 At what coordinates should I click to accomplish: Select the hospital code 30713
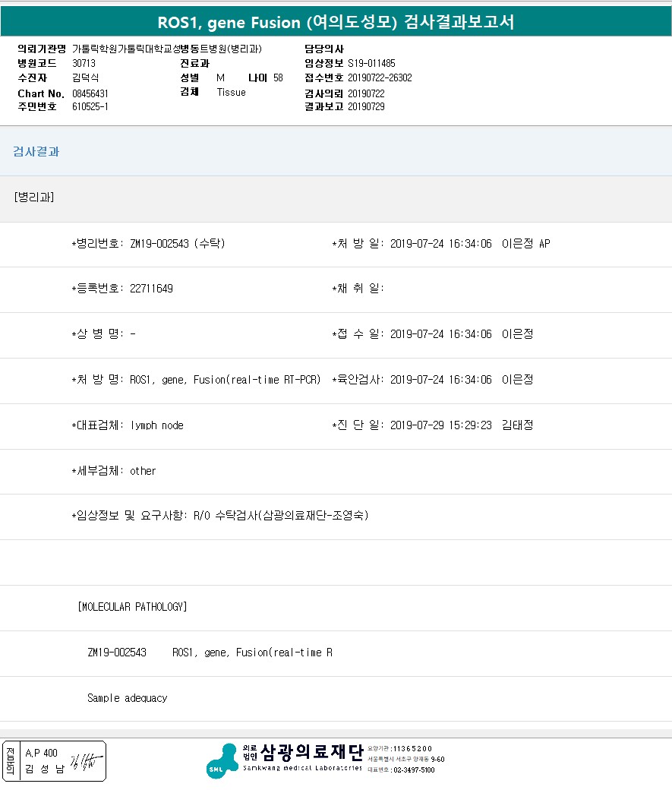(x=84, y=63)
